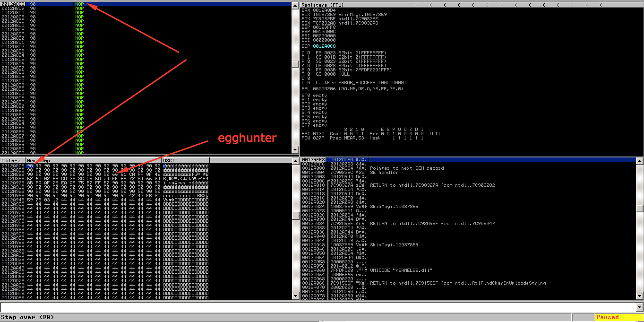The height and width of the screenshot is (322, 644).
Task: Click EBX register value 7C9032A8
Action: coord(324,23)
